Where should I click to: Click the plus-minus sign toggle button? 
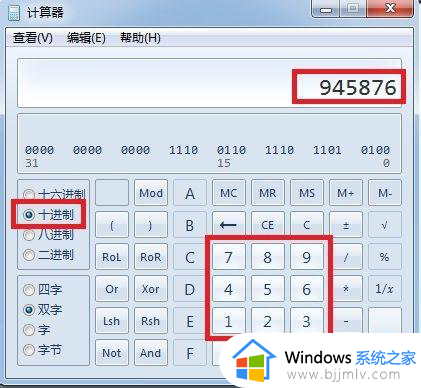click(x=346, y=225)
